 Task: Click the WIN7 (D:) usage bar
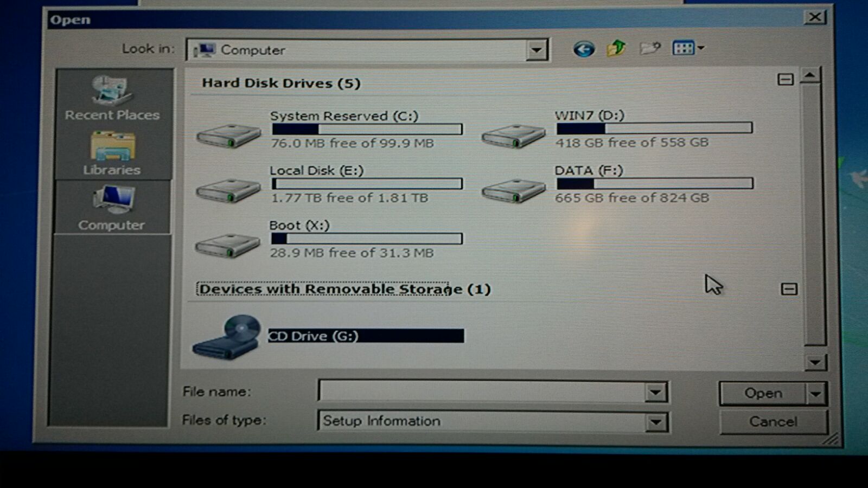click(654, 129)
